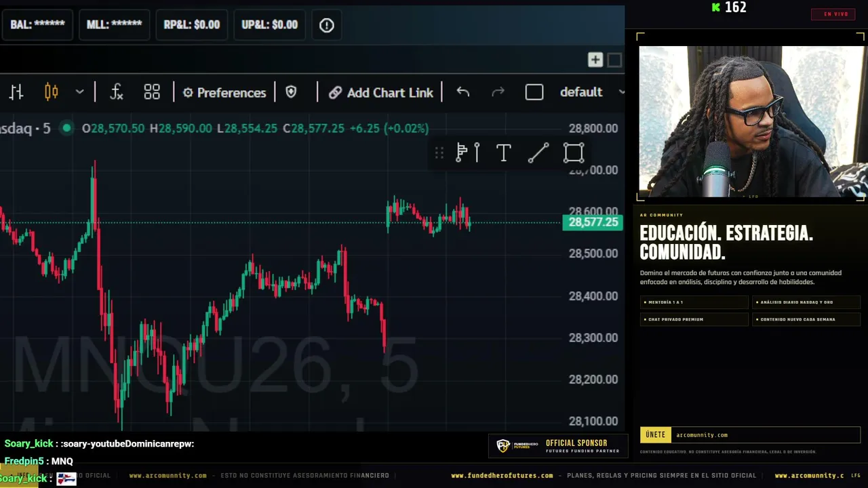
Task: Click the soary-youtubeDominicanrepw chat message
Action: pos(127,444)
